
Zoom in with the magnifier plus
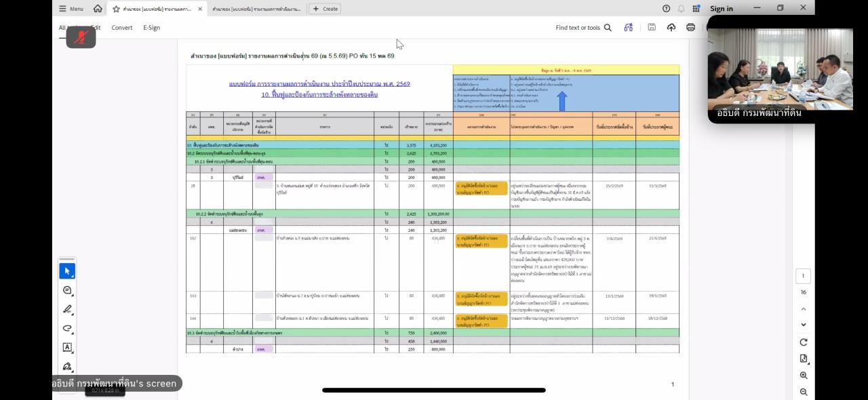(804, 376)
